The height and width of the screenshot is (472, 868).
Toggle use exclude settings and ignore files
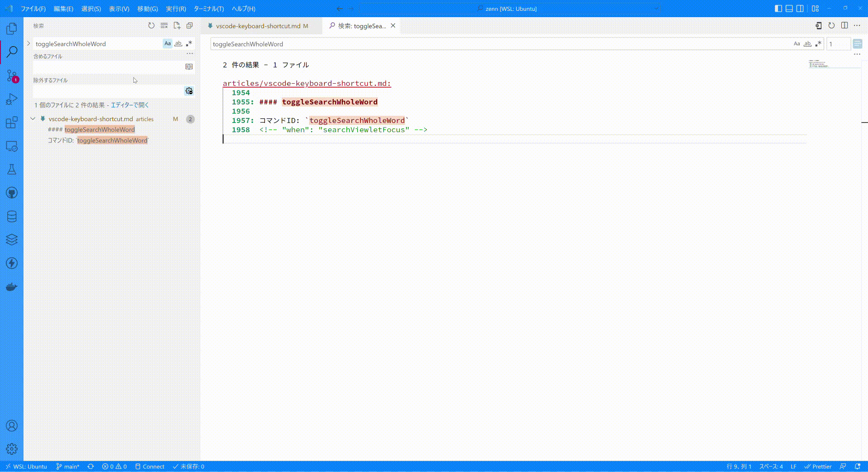189,91
